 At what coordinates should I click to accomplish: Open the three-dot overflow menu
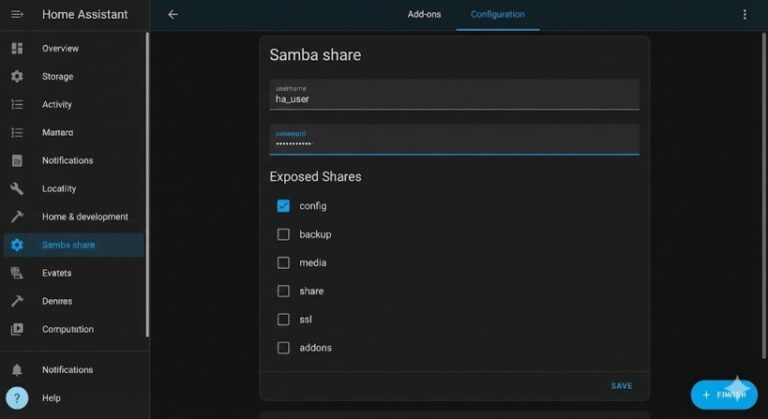coord(744,14)
